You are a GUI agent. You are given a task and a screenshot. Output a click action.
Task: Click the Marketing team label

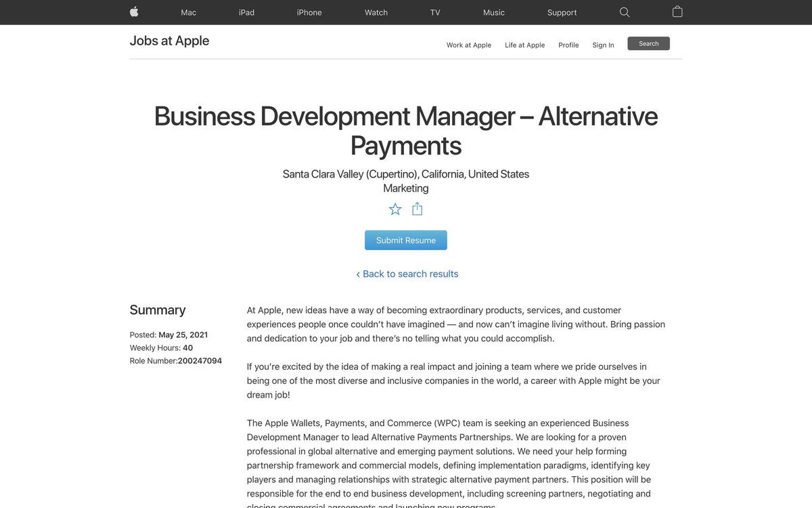point(406,188)
